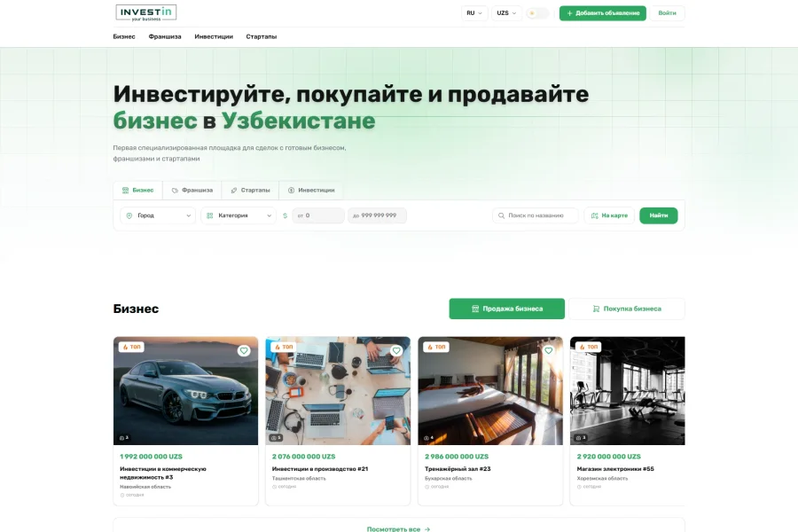798x532 pixels.
Task: Select the Инвестиции search tab
Action: click(311, 190)
